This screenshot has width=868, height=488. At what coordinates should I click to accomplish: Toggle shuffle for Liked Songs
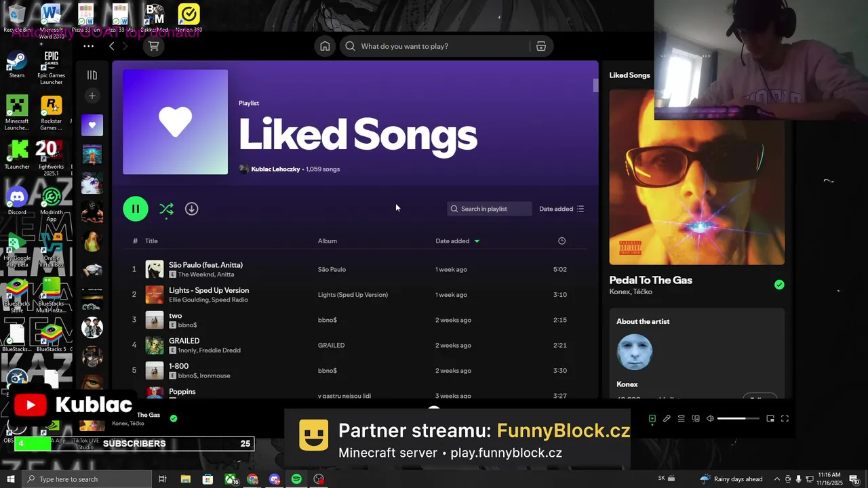pos(166,209)
